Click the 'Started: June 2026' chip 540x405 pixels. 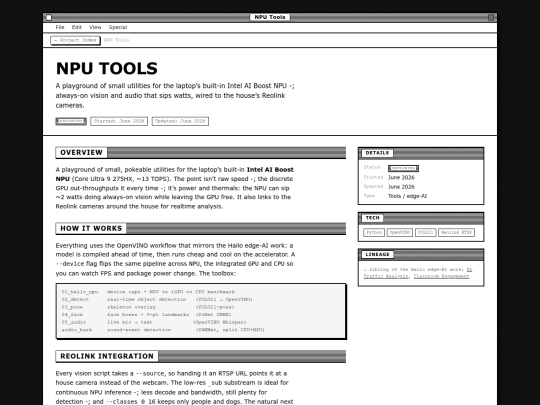pos(119,121)
